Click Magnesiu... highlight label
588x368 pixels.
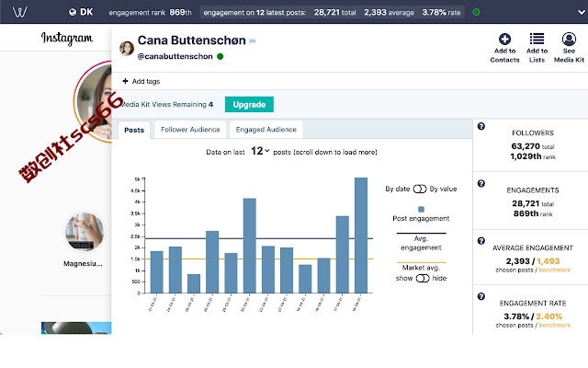pos(83,264)
